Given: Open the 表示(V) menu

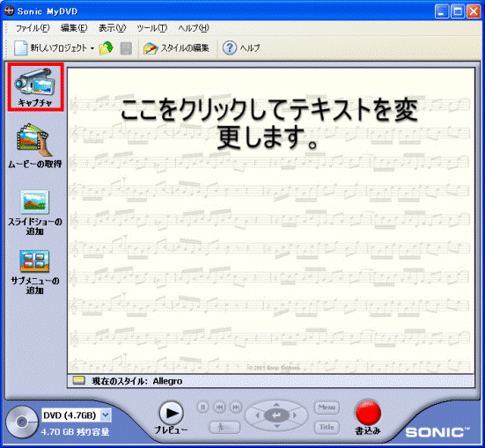Looking at the screenshot, I should tap(112, 28).
